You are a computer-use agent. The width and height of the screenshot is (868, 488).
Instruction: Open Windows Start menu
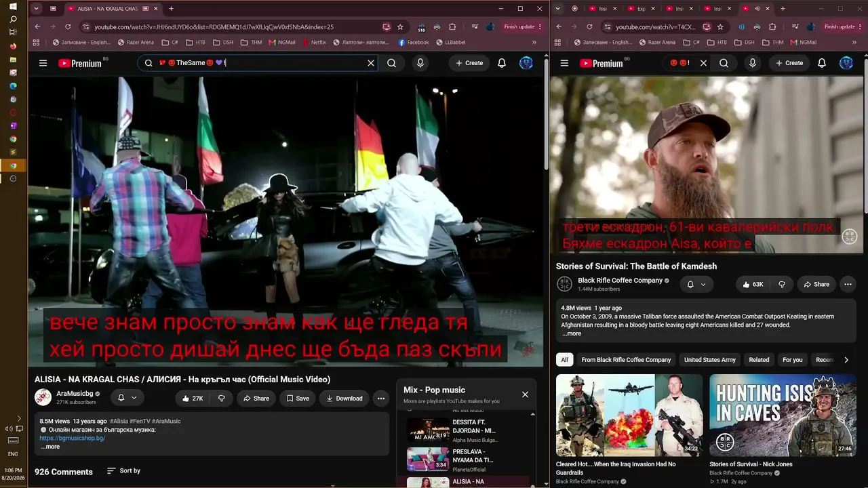[13, 6]
